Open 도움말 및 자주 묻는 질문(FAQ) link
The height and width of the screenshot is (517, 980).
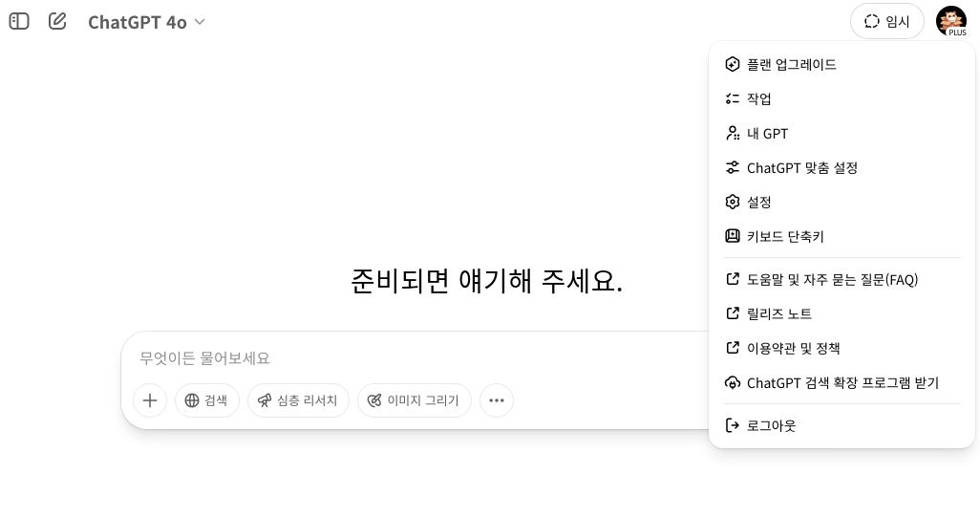pos(842,279)
